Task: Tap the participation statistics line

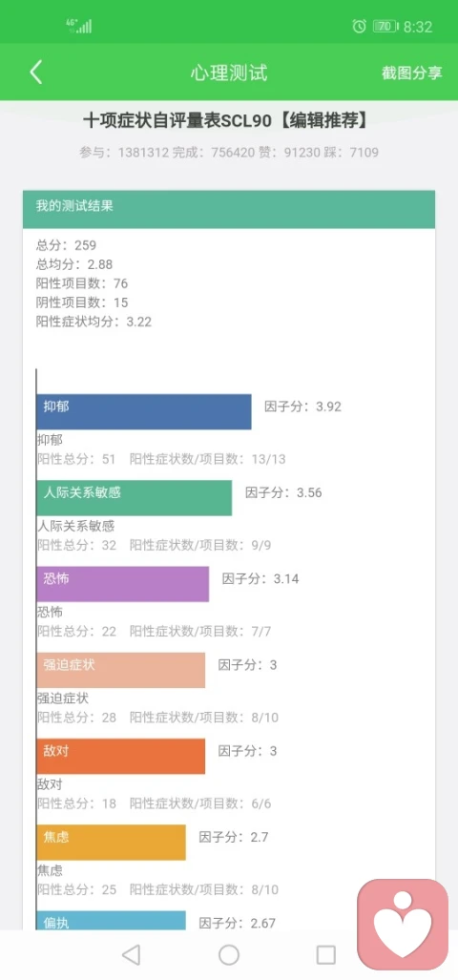Action: click(229, 152)
